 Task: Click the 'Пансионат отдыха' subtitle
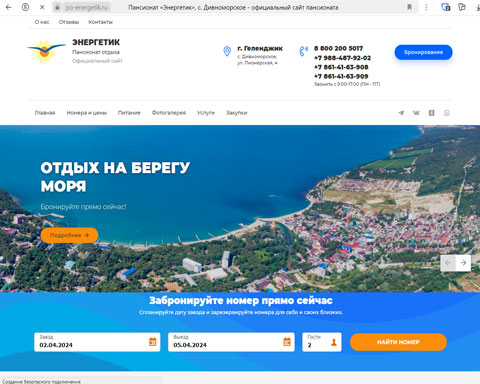(x=96, y=52)
